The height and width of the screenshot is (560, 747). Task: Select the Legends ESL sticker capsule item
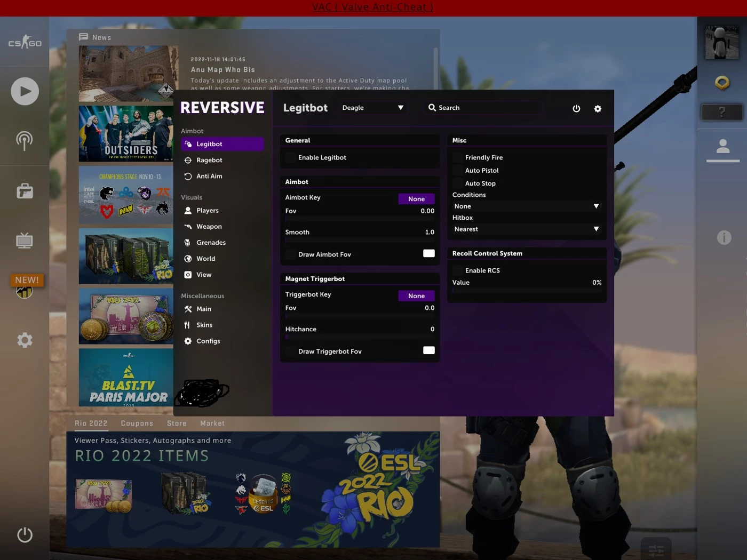[x=264, y=493]
